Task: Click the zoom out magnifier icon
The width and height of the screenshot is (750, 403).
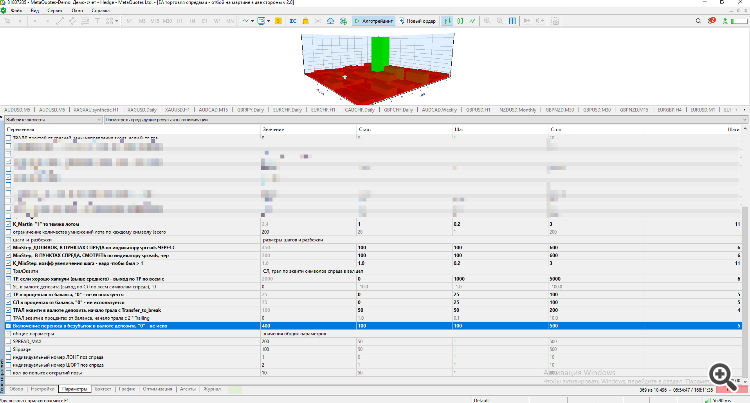Action: [x=500, y=21]
